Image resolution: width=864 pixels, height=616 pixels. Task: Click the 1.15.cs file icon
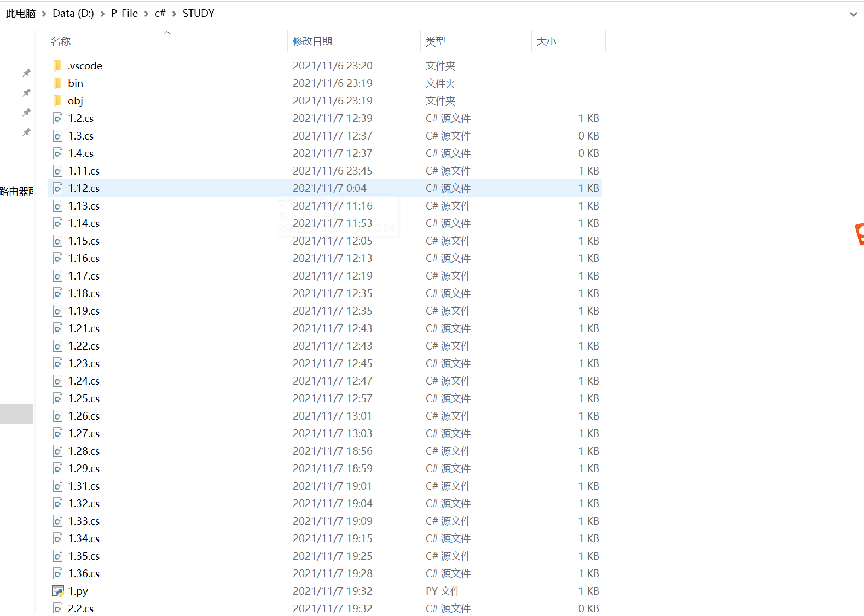click(57, 241)
